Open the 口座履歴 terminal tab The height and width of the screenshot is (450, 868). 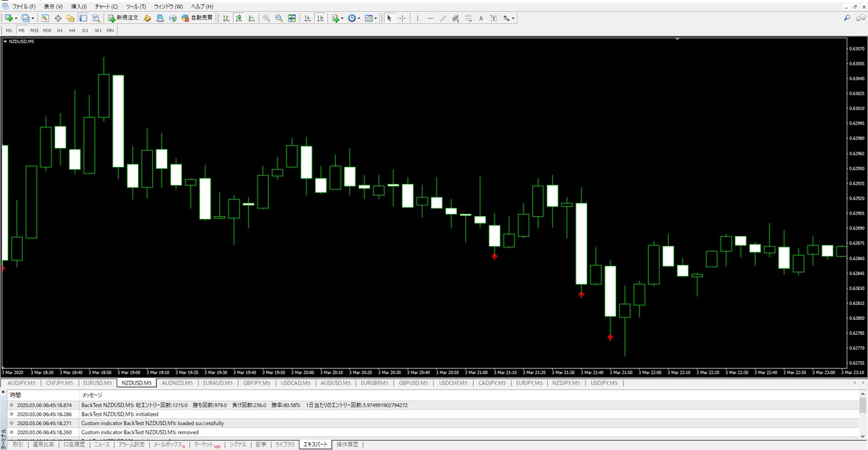point(73,444)
